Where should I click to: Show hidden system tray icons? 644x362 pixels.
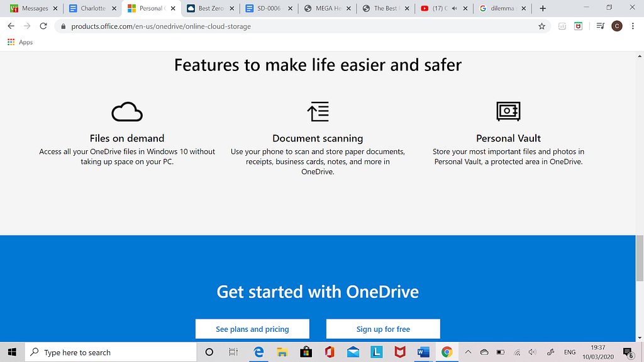[468, 352]
